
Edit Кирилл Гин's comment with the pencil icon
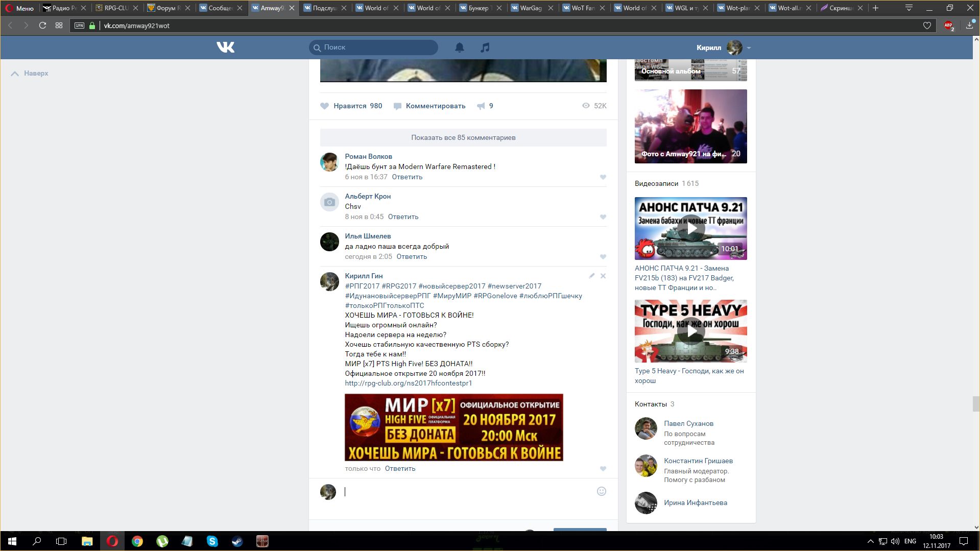pyautogui.click(x=592, y=276)
